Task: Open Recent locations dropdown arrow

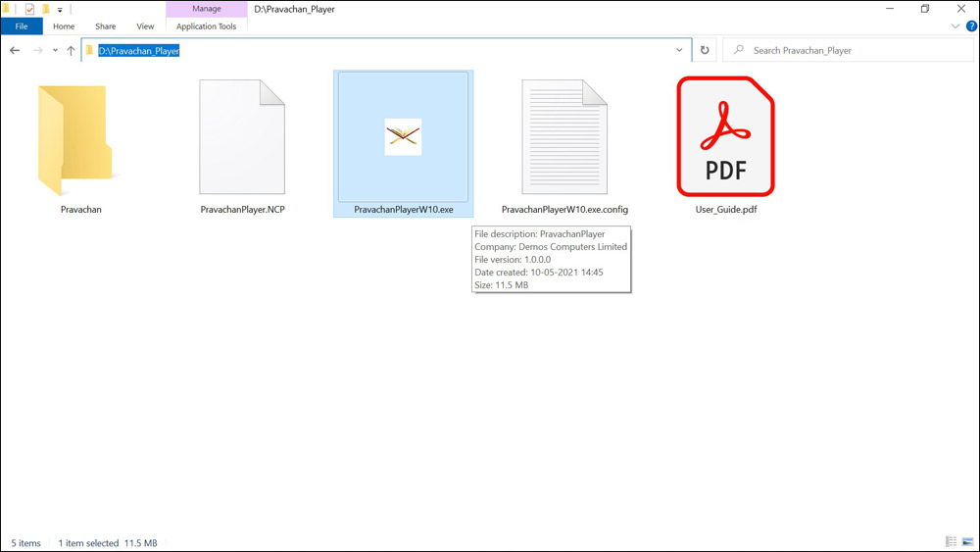Action: click(x=55, y=51)
